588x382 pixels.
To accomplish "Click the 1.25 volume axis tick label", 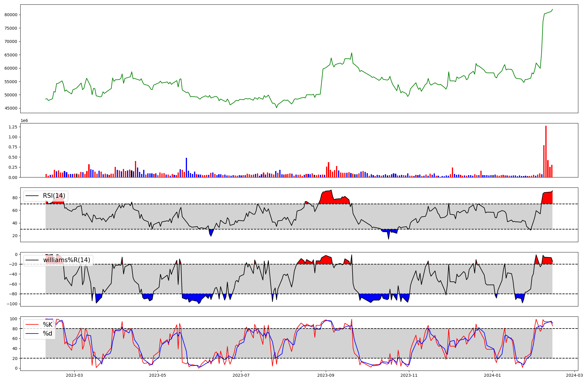I will pos(13,127).
